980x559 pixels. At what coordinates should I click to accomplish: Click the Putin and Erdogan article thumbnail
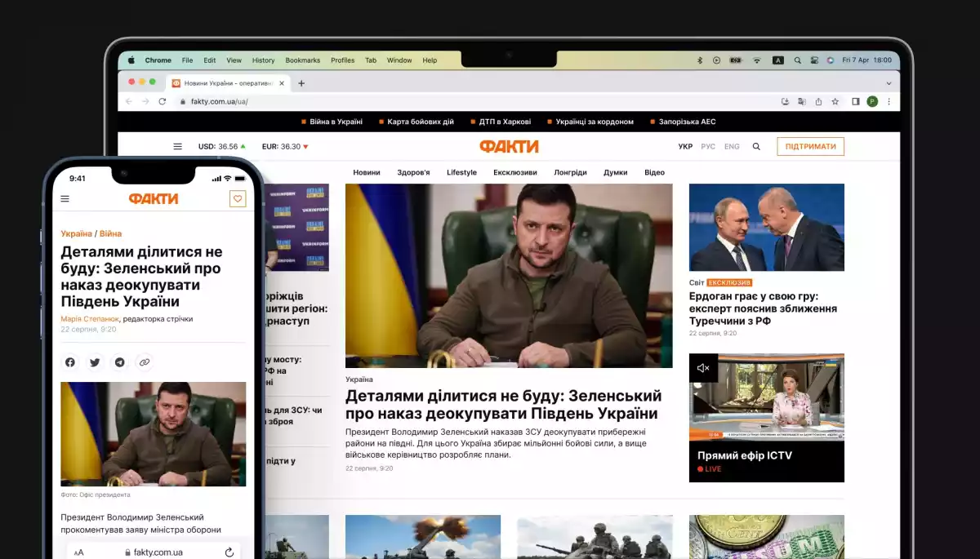click(767, 227)
